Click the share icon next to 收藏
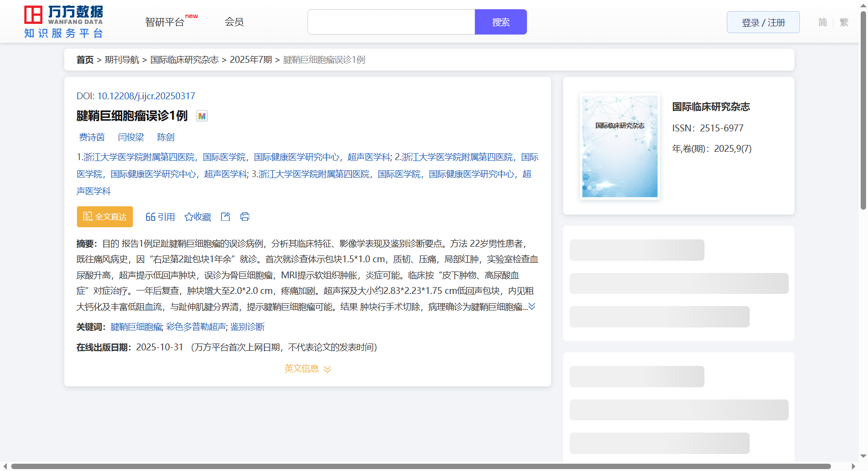The image size is (868, 471). point(225,217)
